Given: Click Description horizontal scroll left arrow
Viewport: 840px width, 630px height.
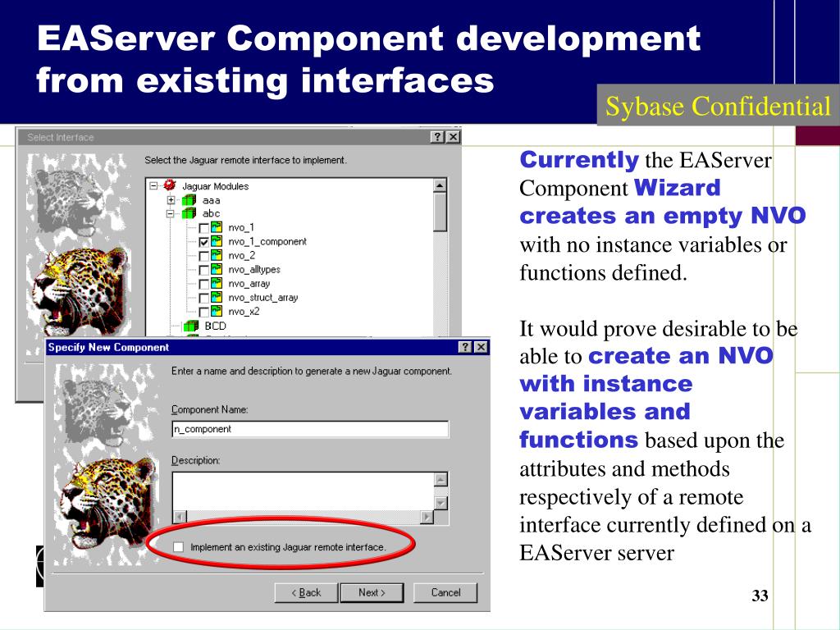Looking at the screenshot, I should [x=180, y=517].
